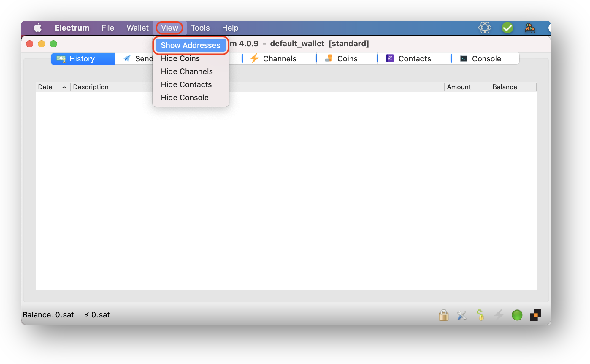The height and width of the screenshot is (364, 590).
Task: Switch to the Contacts tab
Action: (x=414, y=59)
